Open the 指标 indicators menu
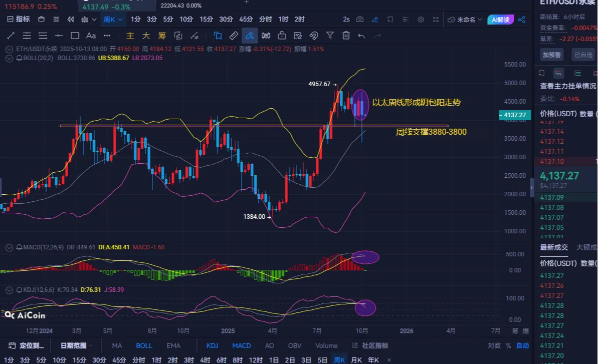 click(19, 19)
